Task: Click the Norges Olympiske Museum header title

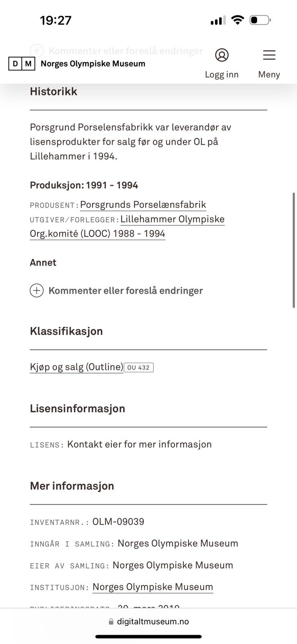Action: (x=93, y=64)
